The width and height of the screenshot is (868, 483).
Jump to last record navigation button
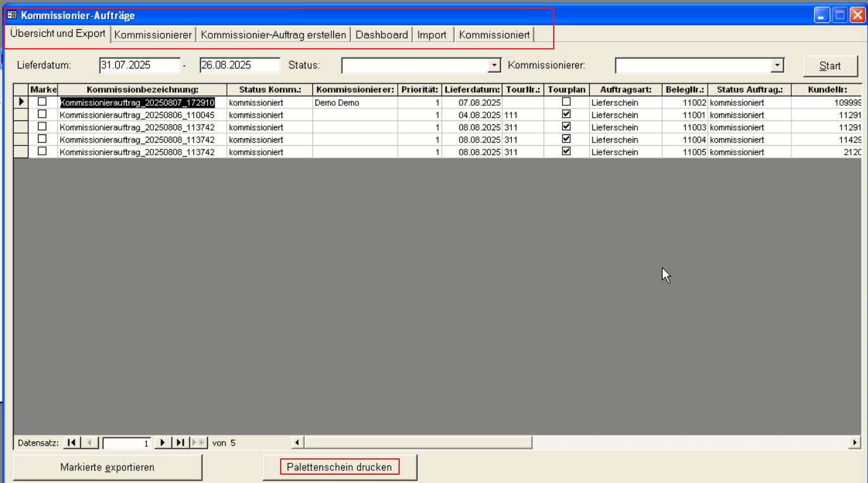(x=181, y=442)
